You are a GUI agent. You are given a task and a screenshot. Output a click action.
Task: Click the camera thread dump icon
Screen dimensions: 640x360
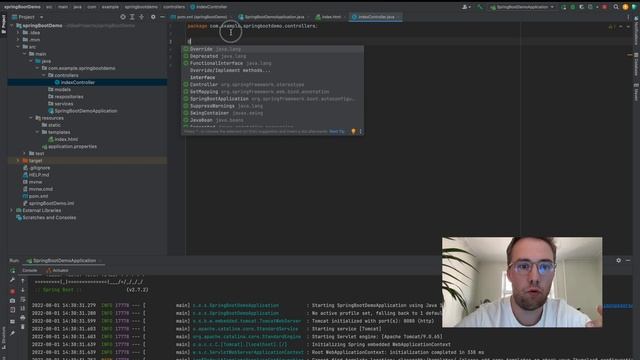(x=12, y=301)
